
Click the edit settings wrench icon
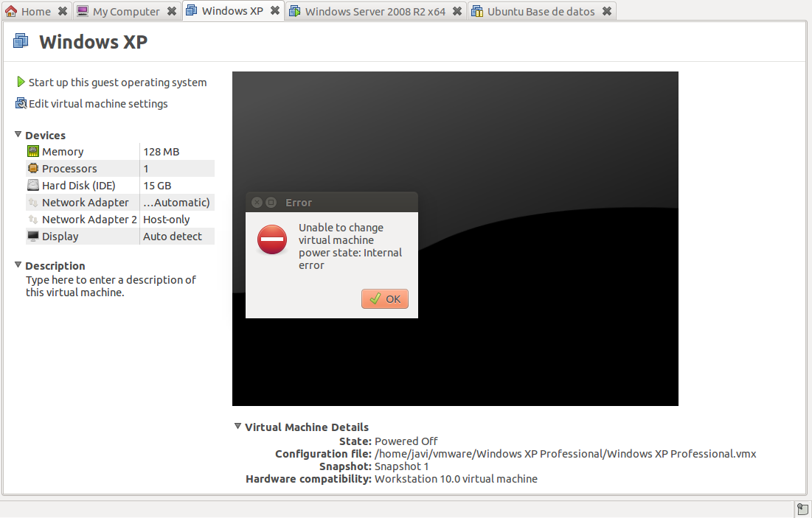point(21,103)
